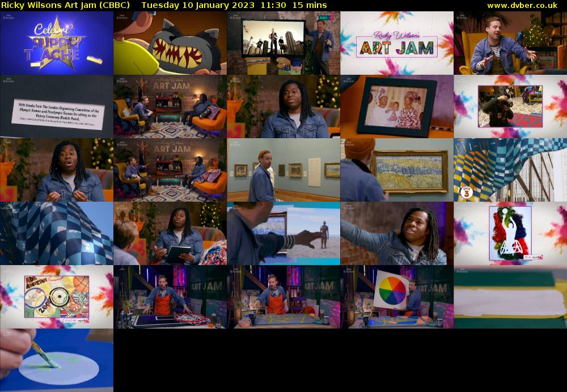Screen dimensions: 567x392
Task: Click the Ricky Wilson's Art Jam logo thumbnail
Action: tap(397, 43)
